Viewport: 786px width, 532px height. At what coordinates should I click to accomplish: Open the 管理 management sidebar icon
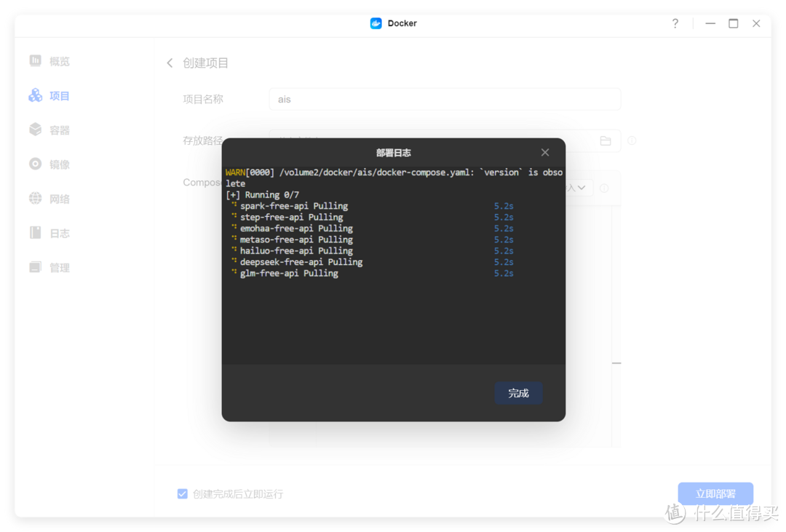(35, 267)
